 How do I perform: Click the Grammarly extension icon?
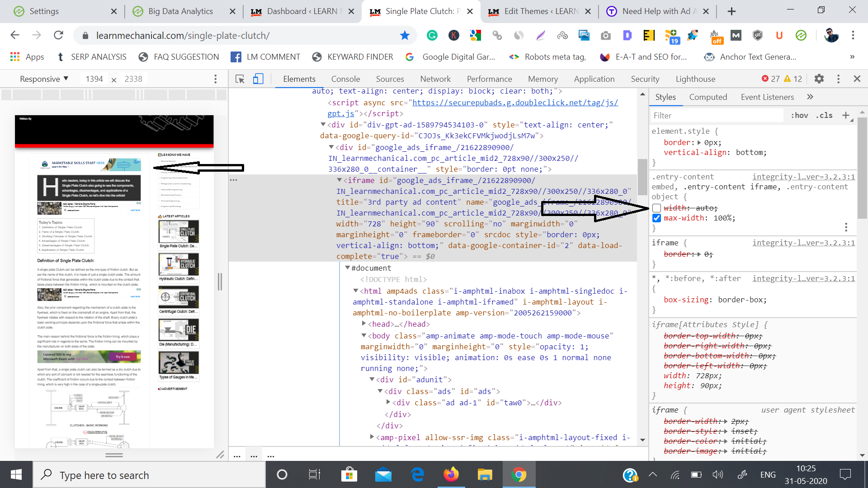[x=432, y=35]
